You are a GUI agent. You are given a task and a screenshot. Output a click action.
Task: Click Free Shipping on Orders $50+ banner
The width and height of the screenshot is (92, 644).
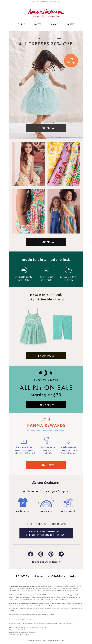pyautogui.click(x=46, y=533)
